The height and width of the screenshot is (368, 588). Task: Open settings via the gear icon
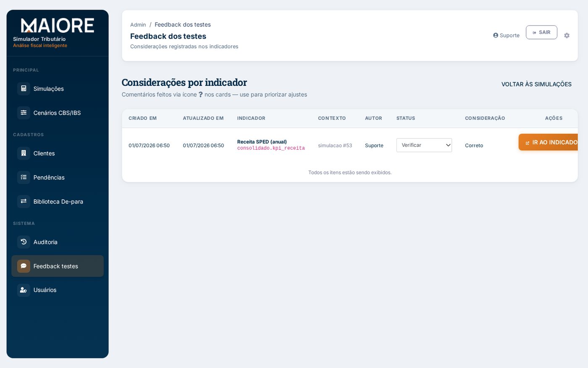click(567, 36)
